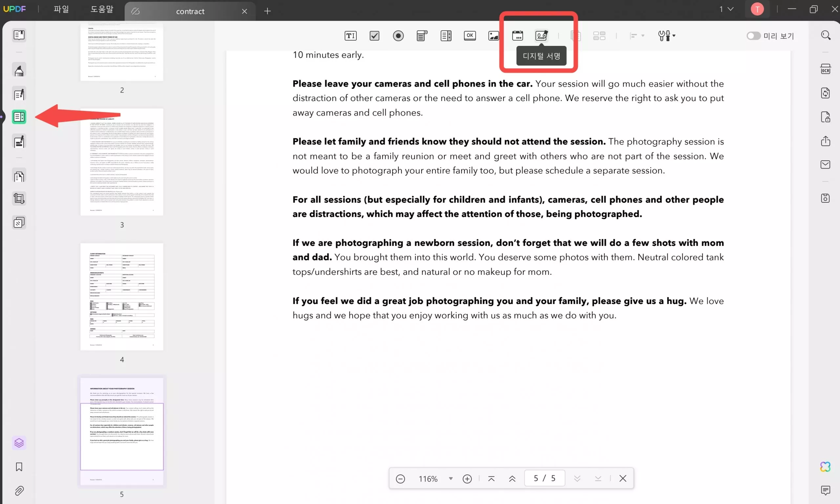Open the Reader mode icon in left sidebar
840x504 pixels.
19,35
